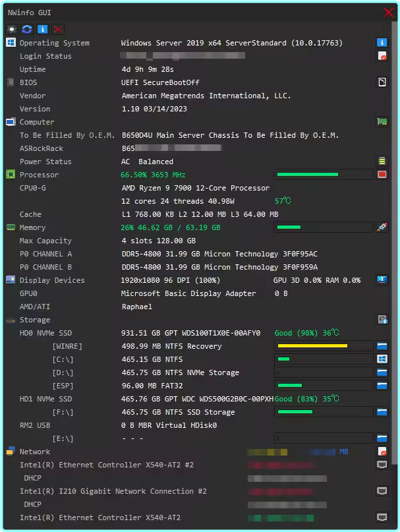Image resolution: width=400 pixels, height=532 pixels.
Task: Click the icon button on the Network row
Action: click(x=382, y=452)
